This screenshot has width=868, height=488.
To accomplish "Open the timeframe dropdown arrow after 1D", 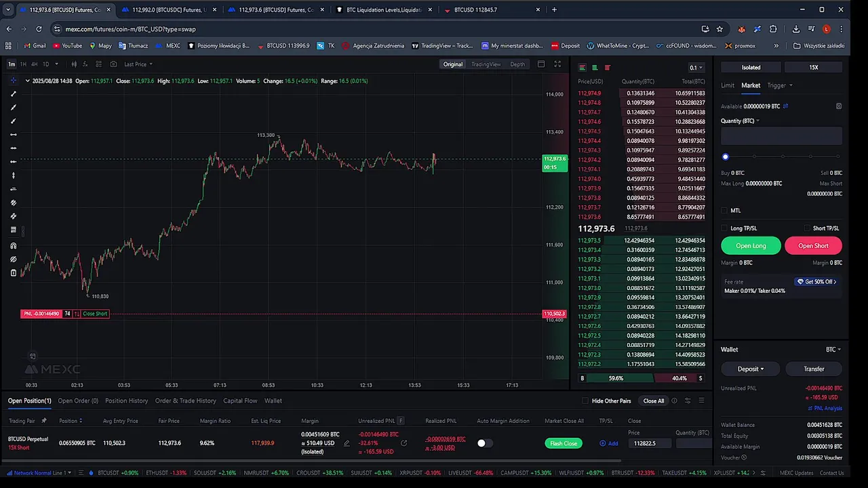I will click(x=56, y=64).
